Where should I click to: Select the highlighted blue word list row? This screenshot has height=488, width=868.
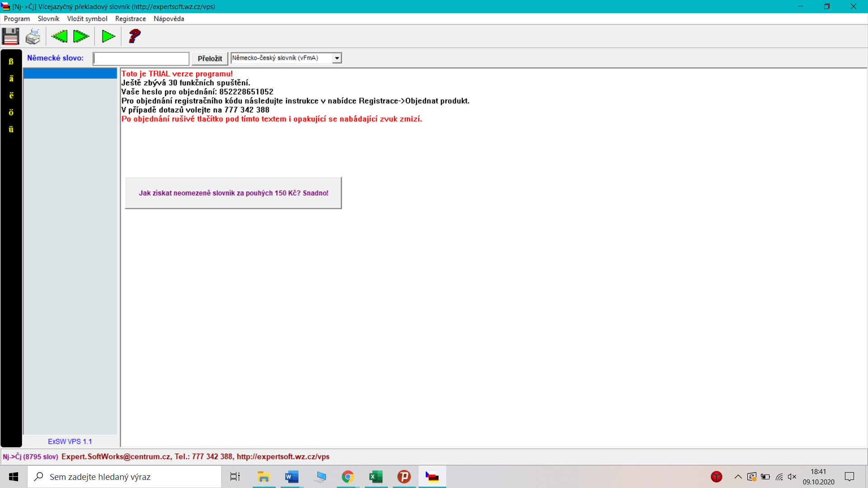[x=70, y=74]
